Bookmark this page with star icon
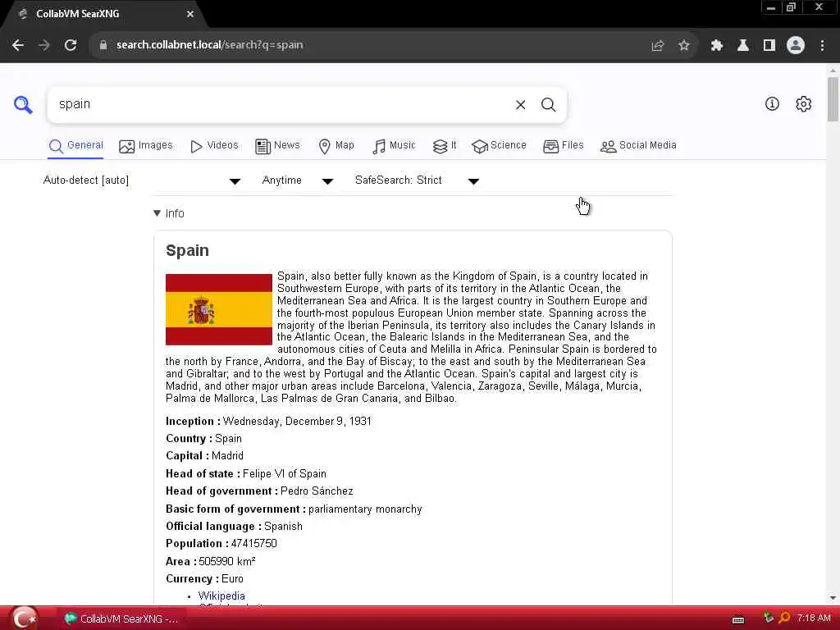This screenshot has width=840, height=630. 683,46
